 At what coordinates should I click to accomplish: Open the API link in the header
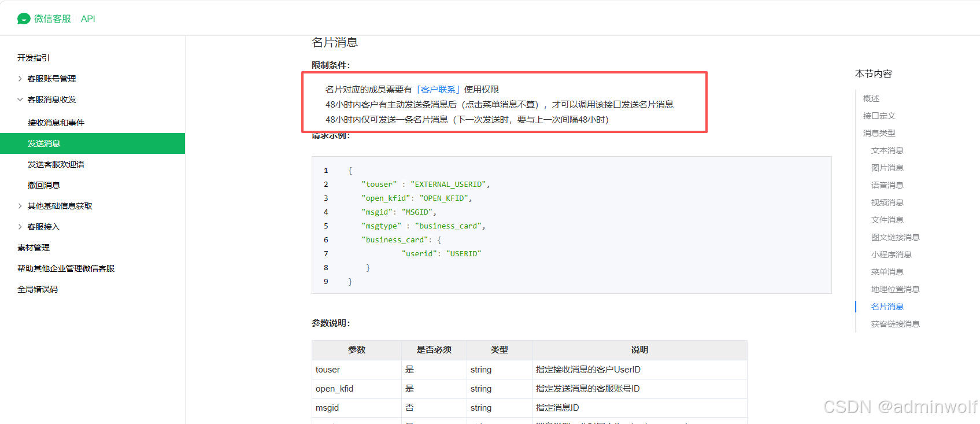88,19
